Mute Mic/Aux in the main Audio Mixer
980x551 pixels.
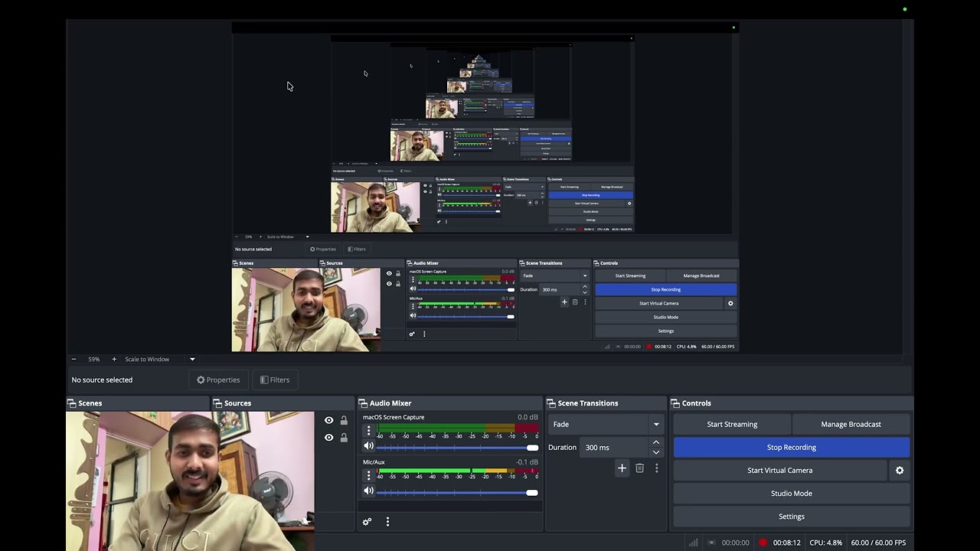368,491
